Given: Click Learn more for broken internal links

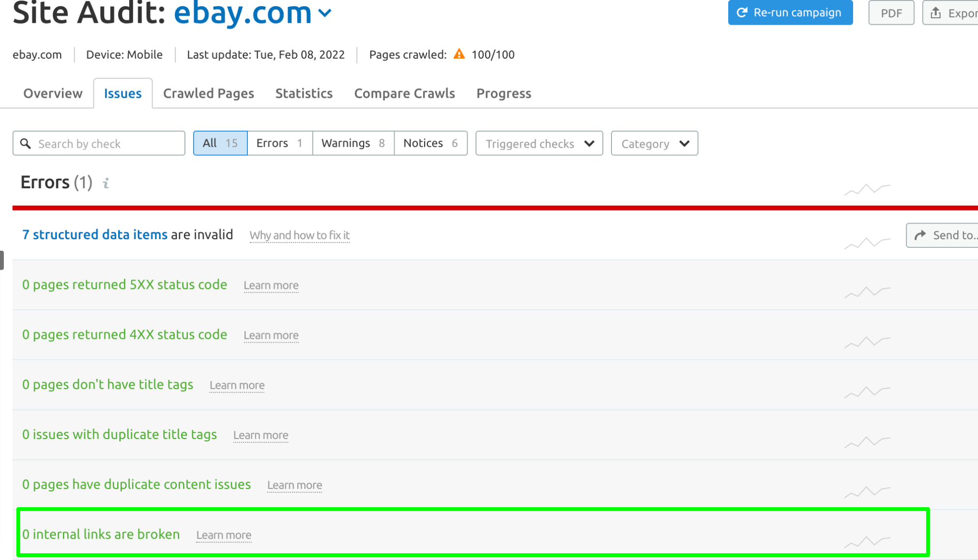Looking at the screenshot, I should click(223, 534).
